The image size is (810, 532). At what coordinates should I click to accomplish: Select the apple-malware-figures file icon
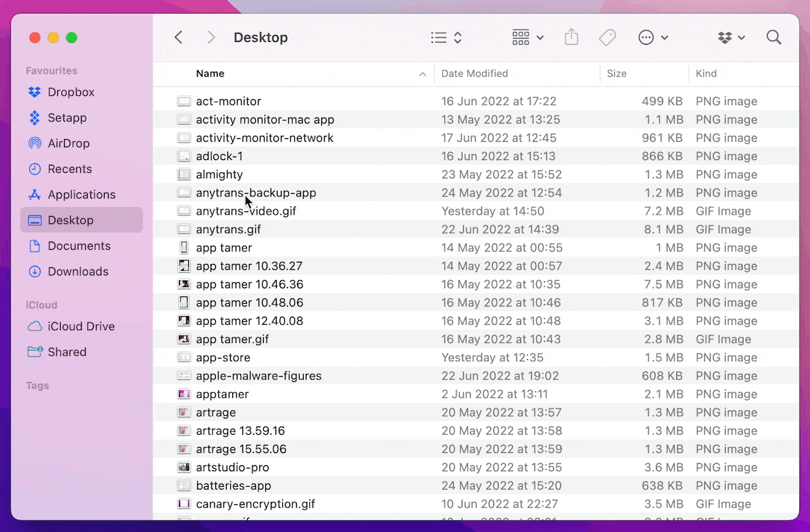pos(184,375)
